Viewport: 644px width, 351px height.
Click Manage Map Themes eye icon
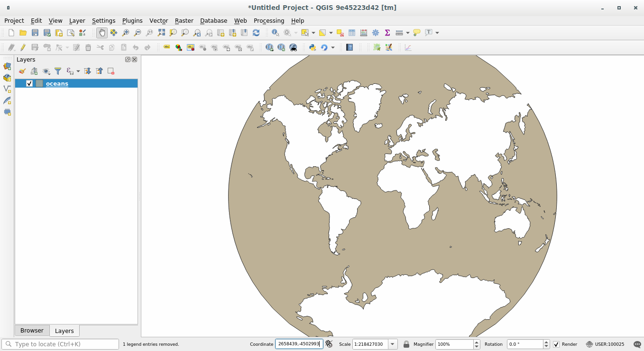(46, 71)
